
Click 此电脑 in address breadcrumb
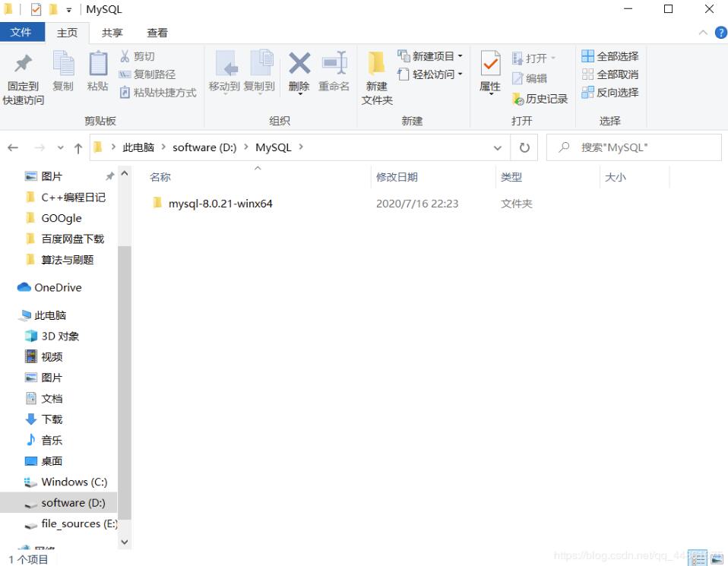[x=138, y=147]
